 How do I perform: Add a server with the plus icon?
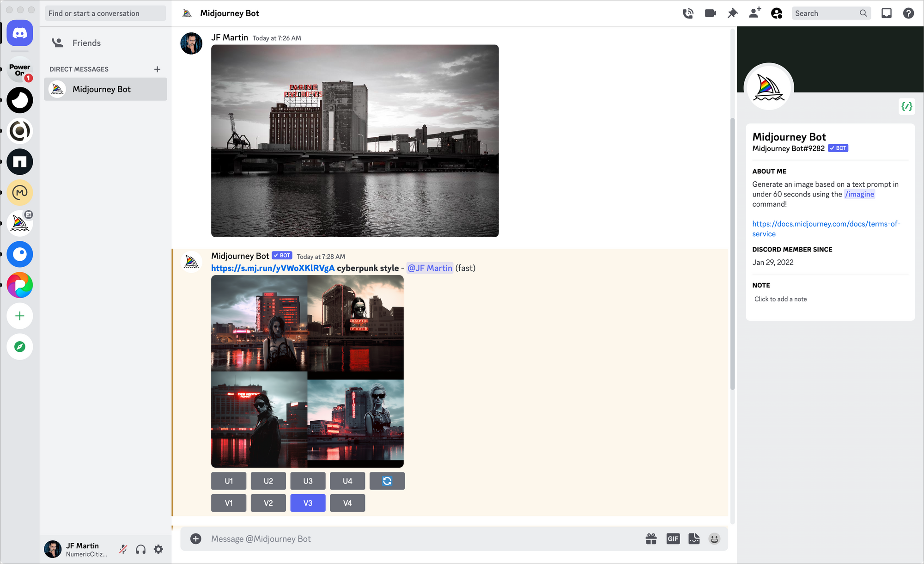pyautogui.click(x=19, y=316)
